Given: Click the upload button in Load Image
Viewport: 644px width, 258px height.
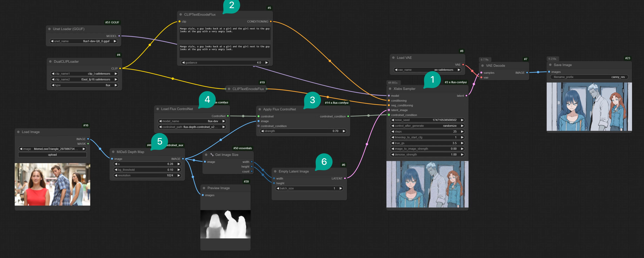Looking at the screenshot, I should click(52, 154).
